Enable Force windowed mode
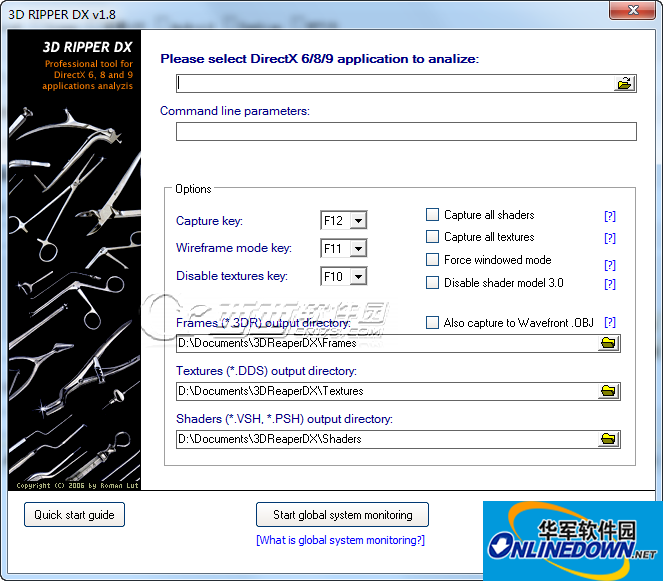The height and width of the screenshot is (581, 663). pos(433,260)
